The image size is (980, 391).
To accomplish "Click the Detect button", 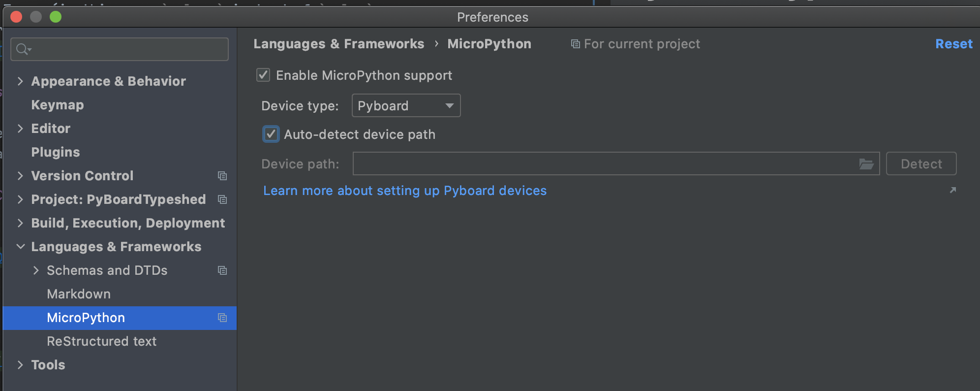I will pyautogui.click(x=921, y=163).
